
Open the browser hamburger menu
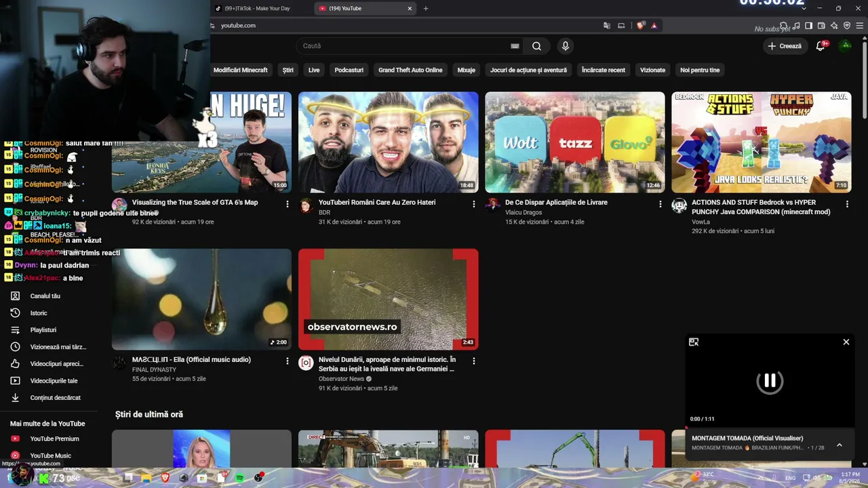860,26
